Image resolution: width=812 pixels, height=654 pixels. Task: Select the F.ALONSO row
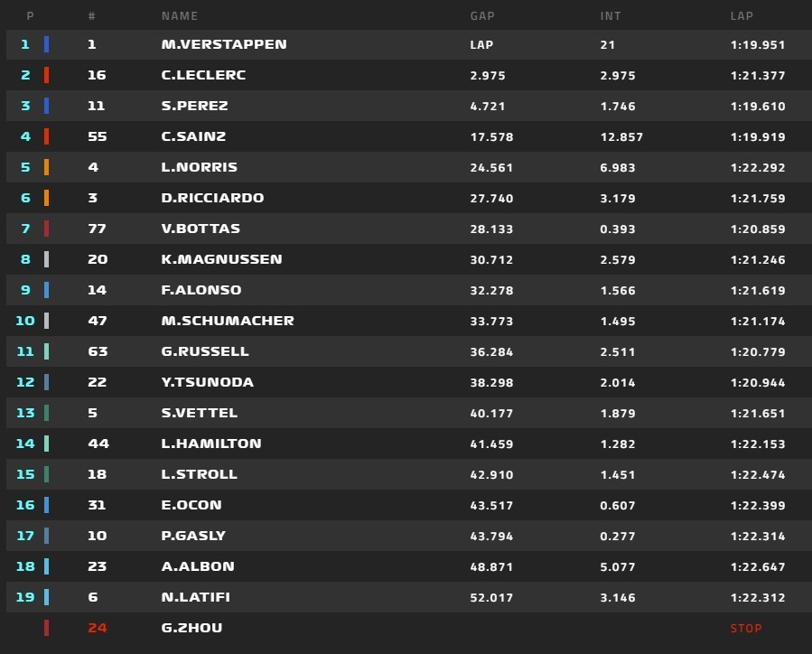pos(408,290)
